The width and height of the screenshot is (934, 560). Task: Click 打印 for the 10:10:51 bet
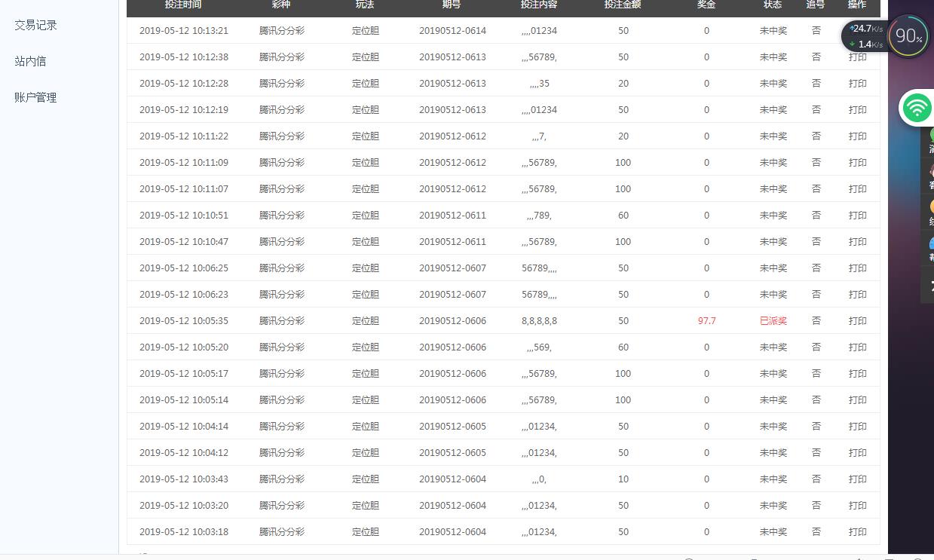(x=858, y=216)
